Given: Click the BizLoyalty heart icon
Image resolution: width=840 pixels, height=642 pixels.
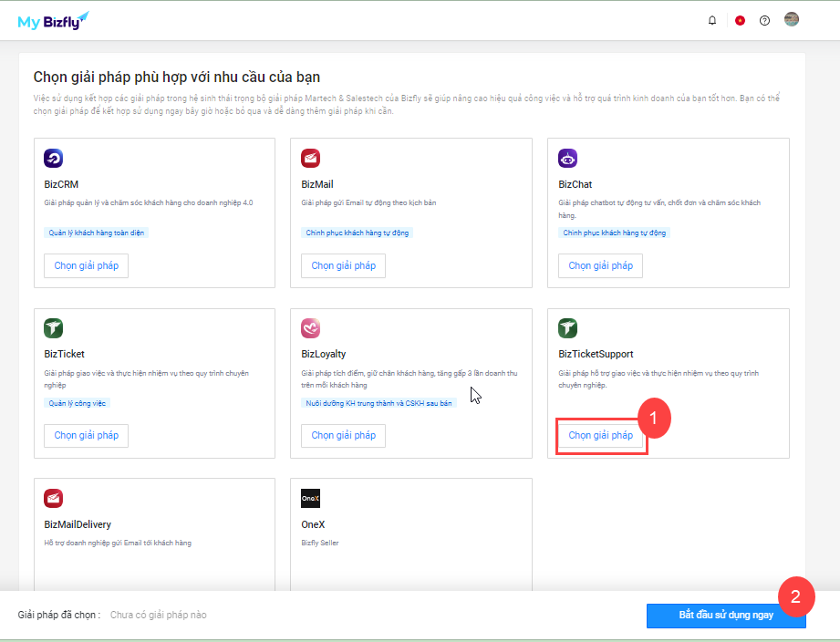Looking at the screenshot, I should (311, 328).
